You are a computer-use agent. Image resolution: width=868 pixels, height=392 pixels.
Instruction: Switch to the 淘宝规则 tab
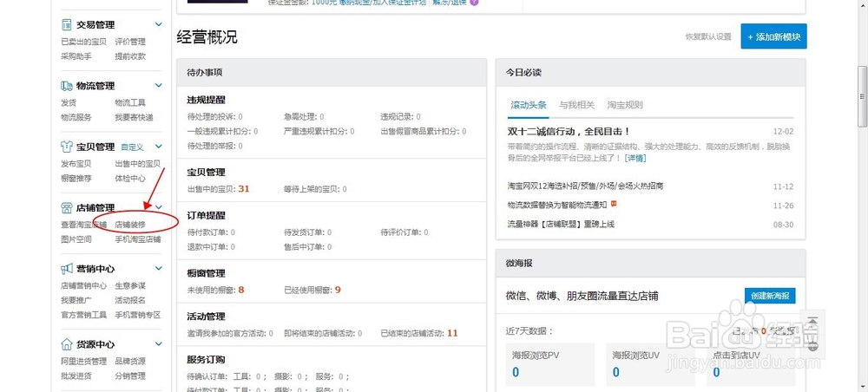click(625, 105)
